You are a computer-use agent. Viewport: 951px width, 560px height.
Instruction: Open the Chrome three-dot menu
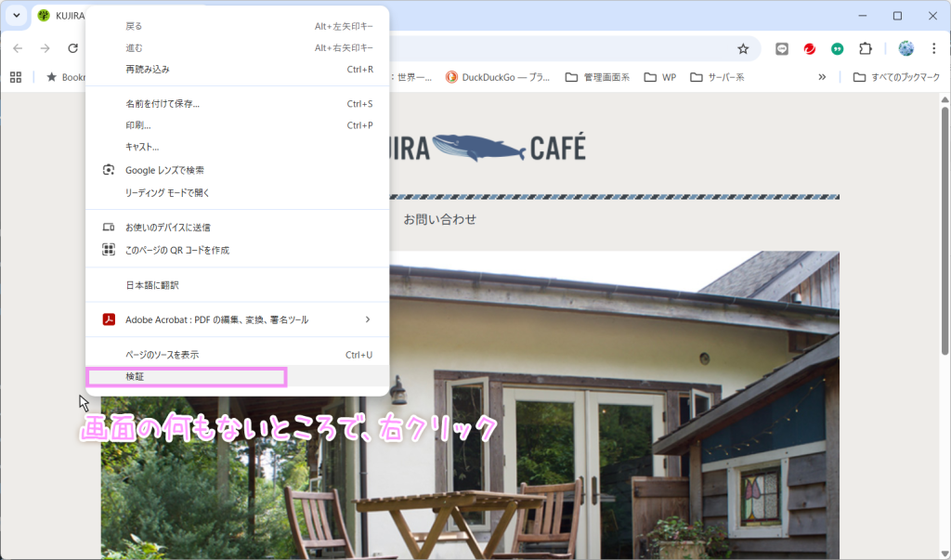[x=933, y=48]
